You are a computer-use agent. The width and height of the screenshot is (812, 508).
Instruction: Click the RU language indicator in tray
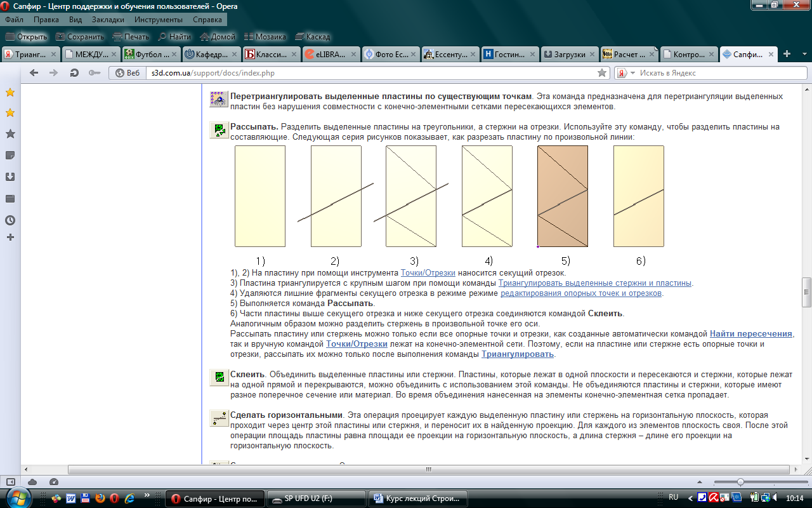674,498
